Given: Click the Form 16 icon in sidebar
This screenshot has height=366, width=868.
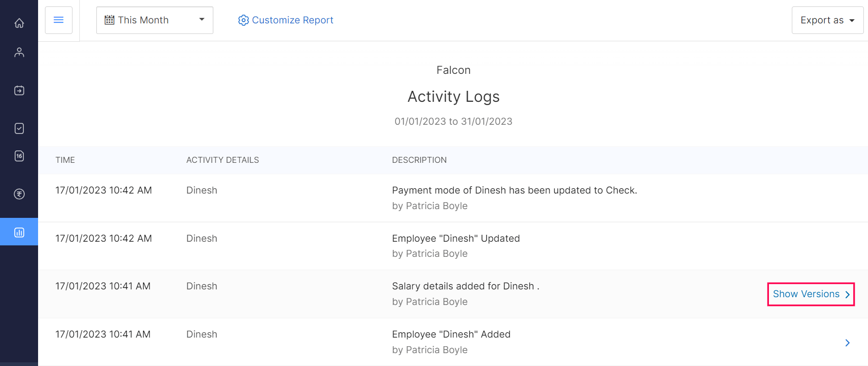Looking at the screenshot, I should [x=19, y=156].
